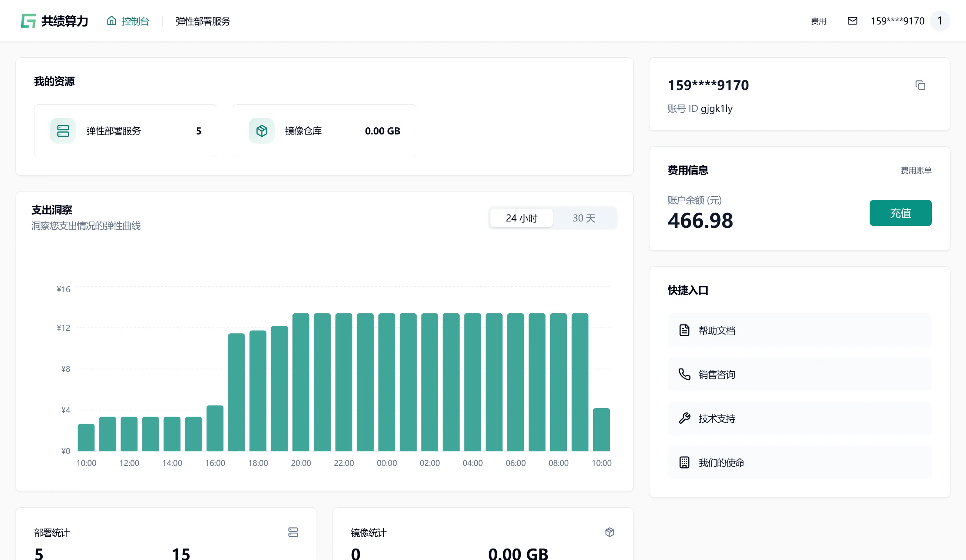966x560 pixels.
Task: Click the 镜像统计 label
Action: point(368,533)
